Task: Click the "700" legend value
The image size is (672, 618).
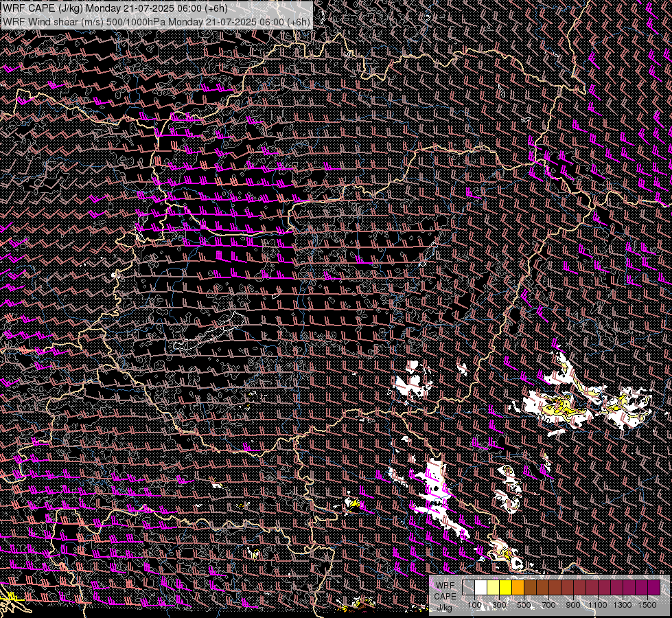Action: [548, 605]
